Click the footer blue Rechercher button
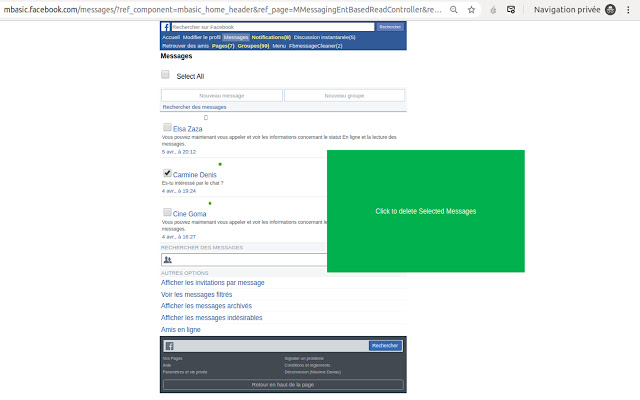The width and height of the screenshot is (640, 400). (x=385, y=346)
